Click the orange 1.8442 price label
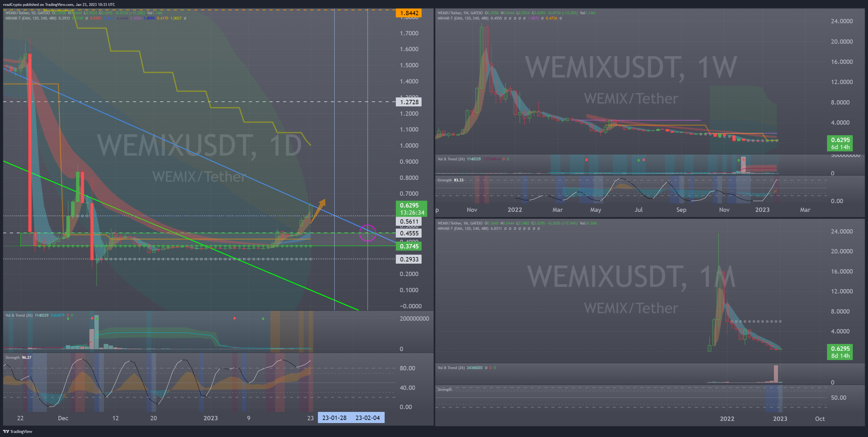 (409, 13)
